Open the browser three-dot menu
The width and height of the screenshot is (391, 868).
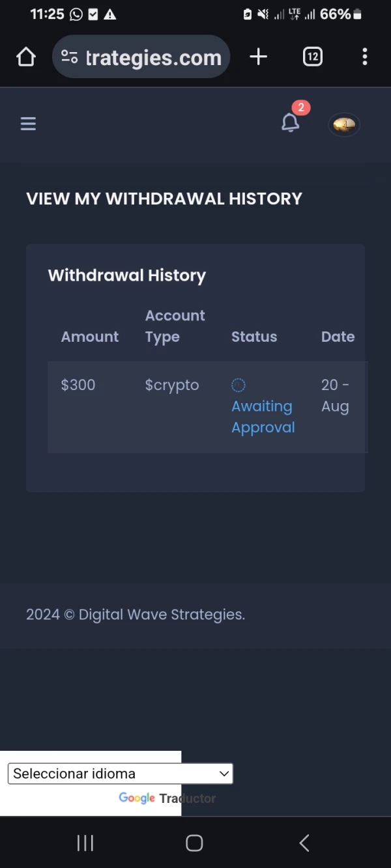tap(364, 57)
